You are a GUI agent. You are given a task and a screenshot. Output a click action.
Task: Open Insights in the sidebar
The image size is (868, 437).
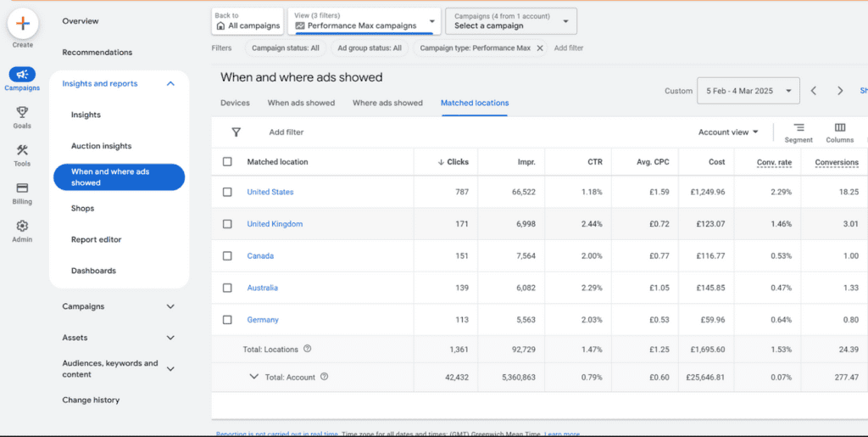[x=86, y=115]
